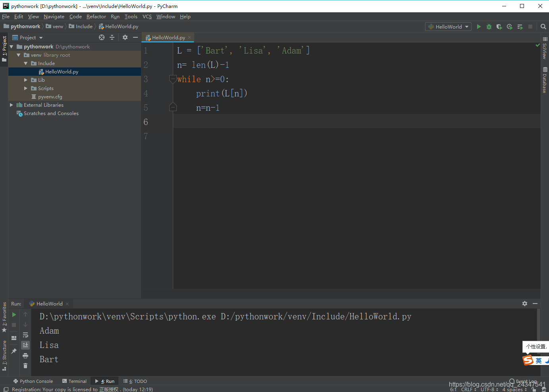This screenshot has width=549, height=392.
Task: Open the Tools menu
Action: 131,17
